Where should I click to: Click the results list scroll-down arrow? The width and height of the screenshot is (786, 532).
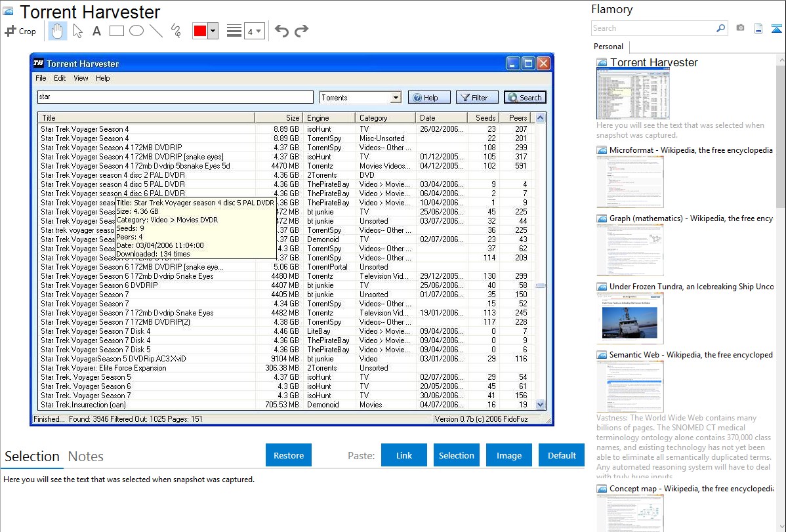point(540,404)
